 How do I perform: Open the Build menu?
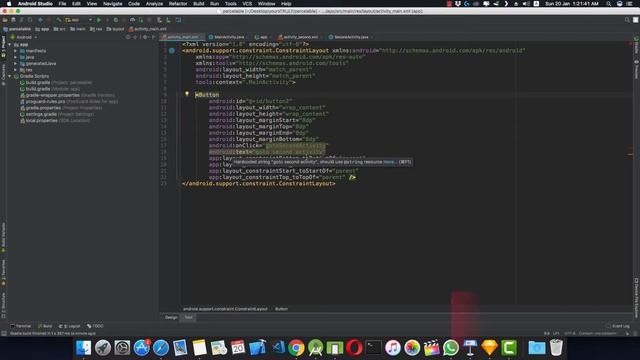(x=199, y=4)
